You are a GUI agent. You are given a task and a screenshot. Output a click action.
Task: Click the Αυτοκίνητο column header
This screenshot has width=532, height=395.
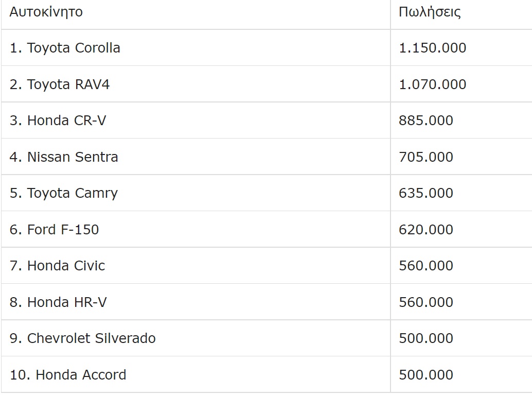[x=46, y=12]
